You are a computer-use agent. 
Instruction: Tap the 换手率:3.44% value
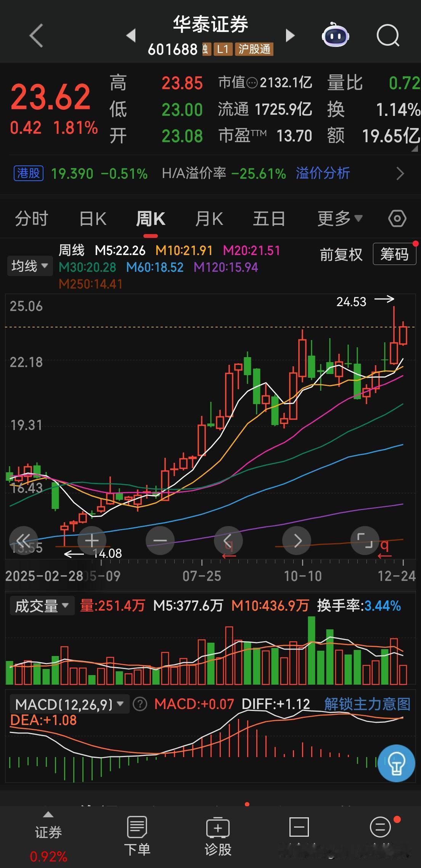point(359,606)
